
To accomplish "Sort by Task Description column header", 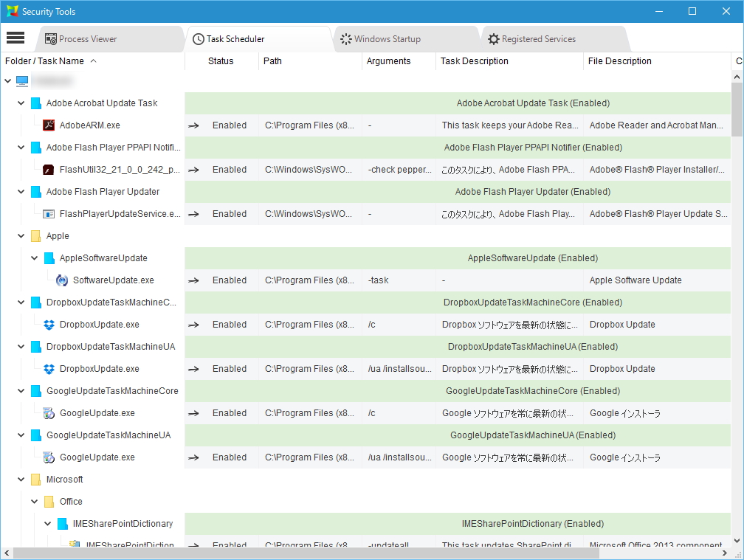I will [509, 61].
